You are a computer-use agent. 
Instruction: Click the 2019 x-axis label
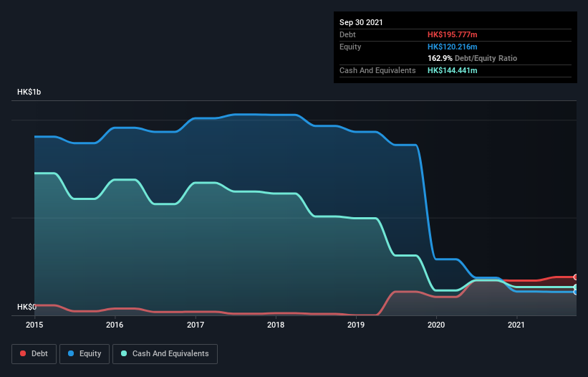point(356,325)
